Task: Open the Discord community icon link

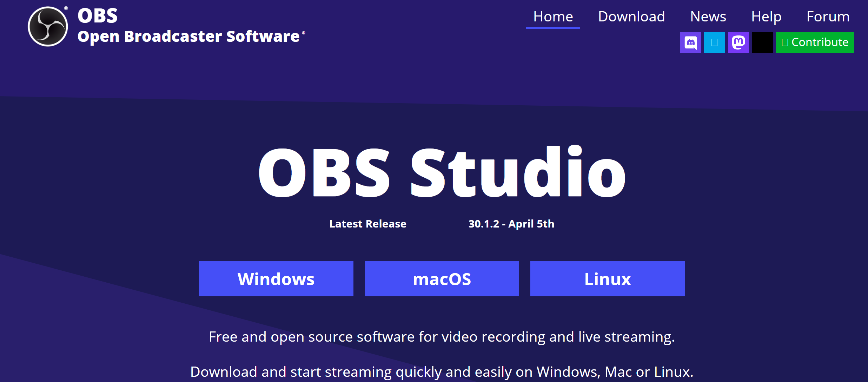Action: [690, 42]
